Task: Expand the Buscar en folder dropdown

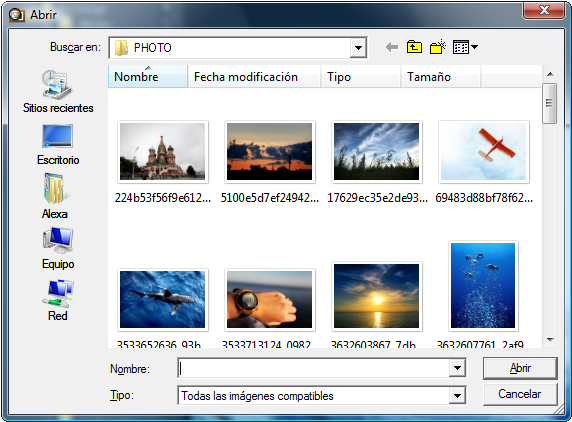Action: [358, 48]
